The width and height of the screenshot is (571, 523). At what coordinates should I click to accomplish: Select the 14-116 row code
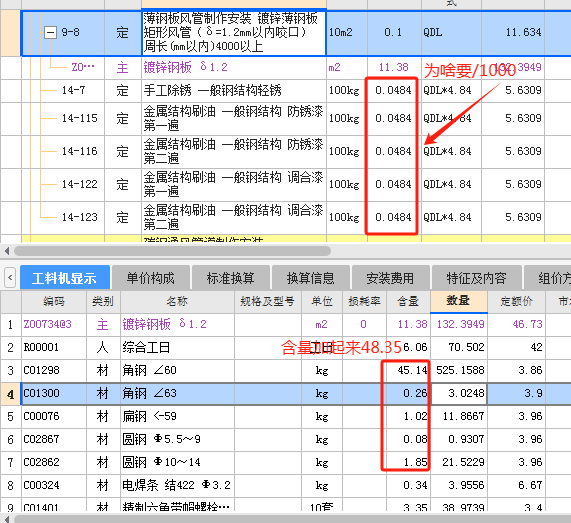(x=80, y=151)
